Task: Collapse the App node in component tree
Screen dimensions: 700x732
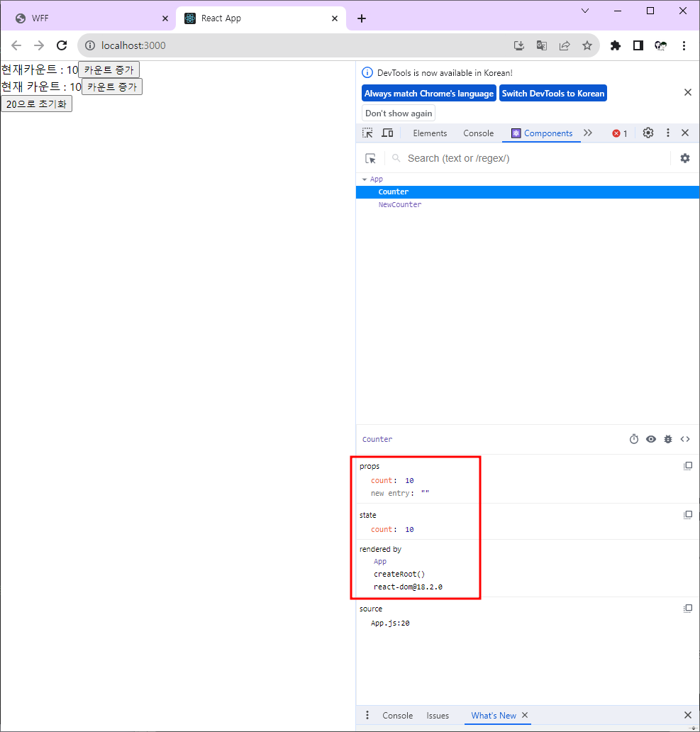Action: click(365, 179)
